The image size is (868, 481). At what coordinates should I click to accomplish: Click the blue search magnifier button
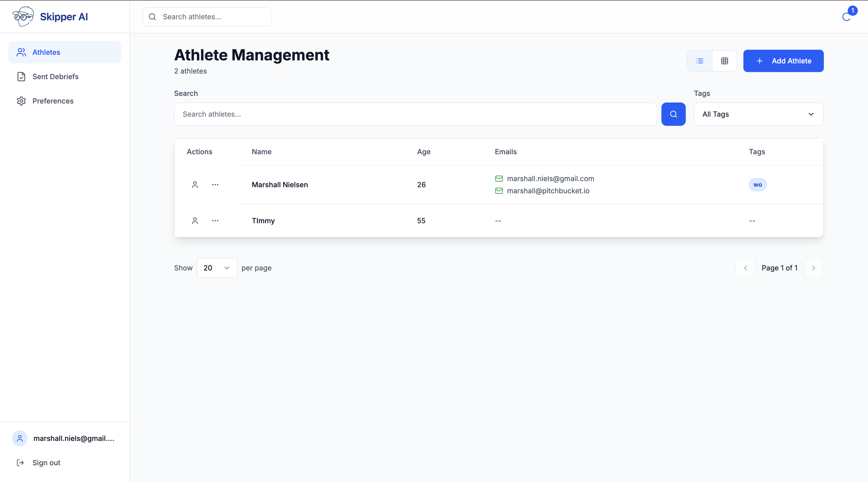673,114
